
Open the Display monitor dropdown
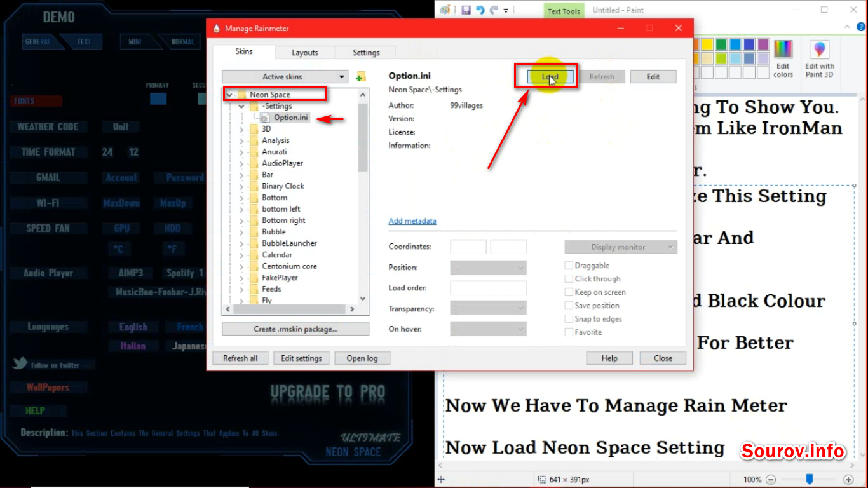[621, 247]
